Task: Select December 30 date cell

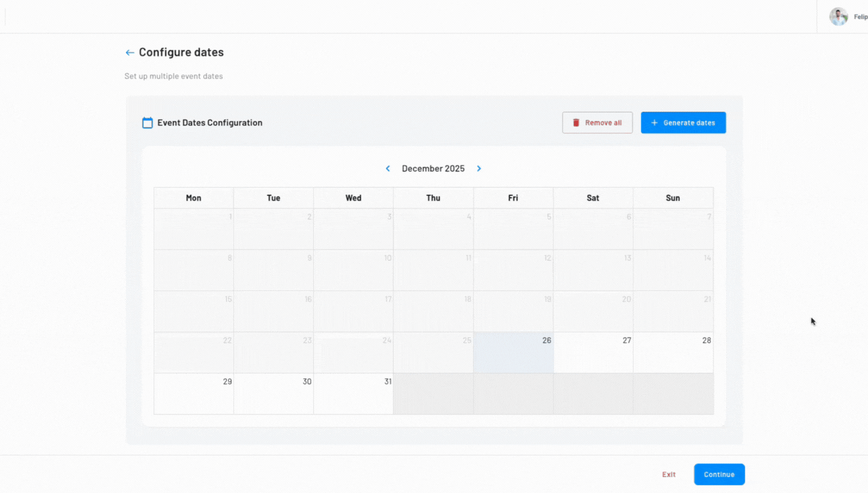Action: click(x=273, y=394)
